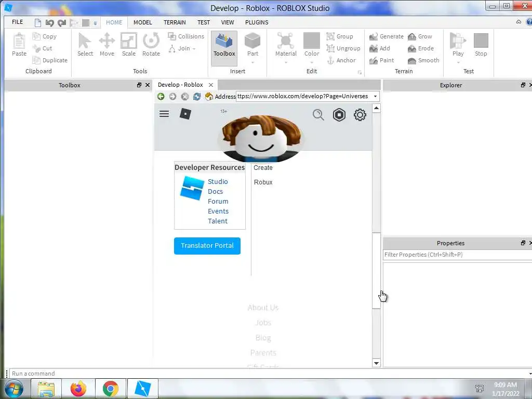Open quick access toolbar customize dropdown
The image size is (532, 399).
(x=96, y=23)
